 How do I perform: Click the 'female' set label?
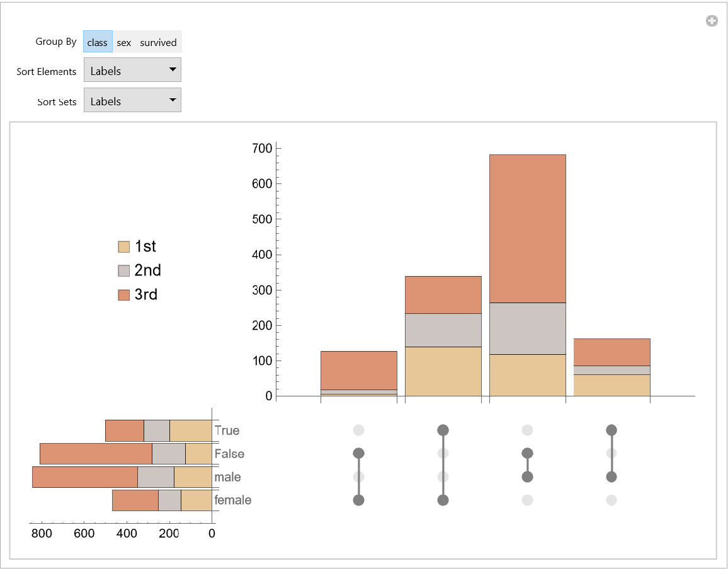coord(232,500)
